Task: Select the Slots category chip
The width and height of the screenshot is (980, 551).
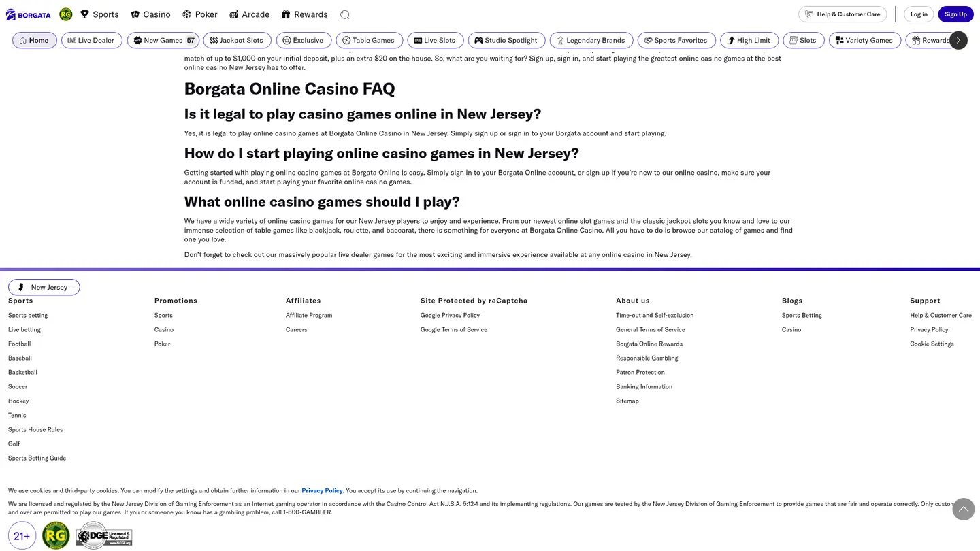Action: click(804, 40)
